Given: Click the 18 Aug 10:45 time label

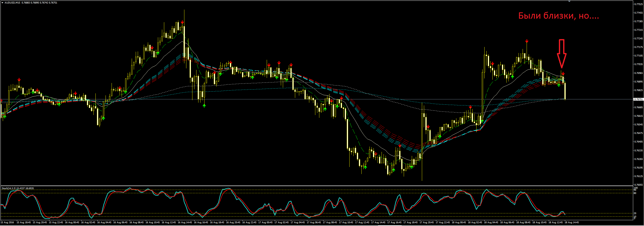Looking at the screenshot, I should coord(539,222).
